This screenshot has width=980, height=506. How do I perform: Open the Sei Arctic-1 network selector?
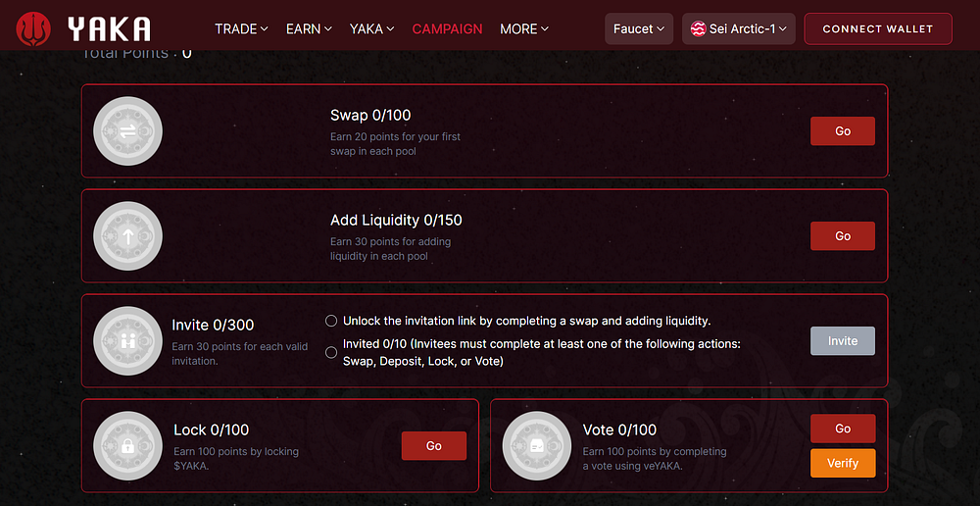pyautogui.click(x=738, y=28)
